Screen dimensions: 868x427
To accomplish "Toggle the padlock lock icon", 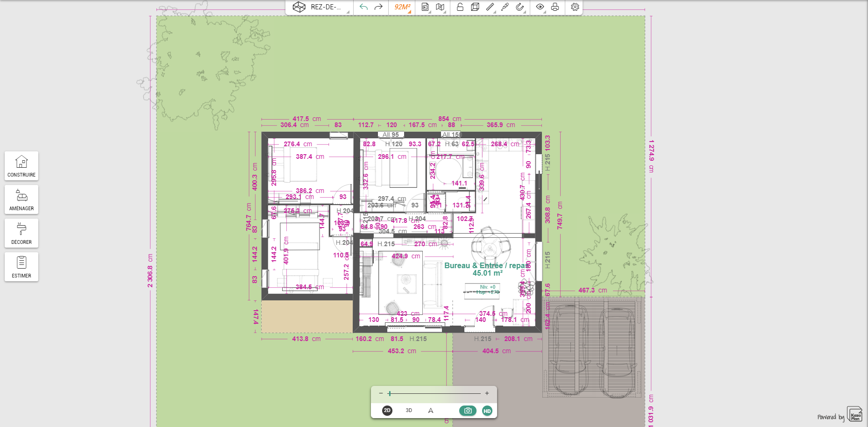I will coord(460,7).
